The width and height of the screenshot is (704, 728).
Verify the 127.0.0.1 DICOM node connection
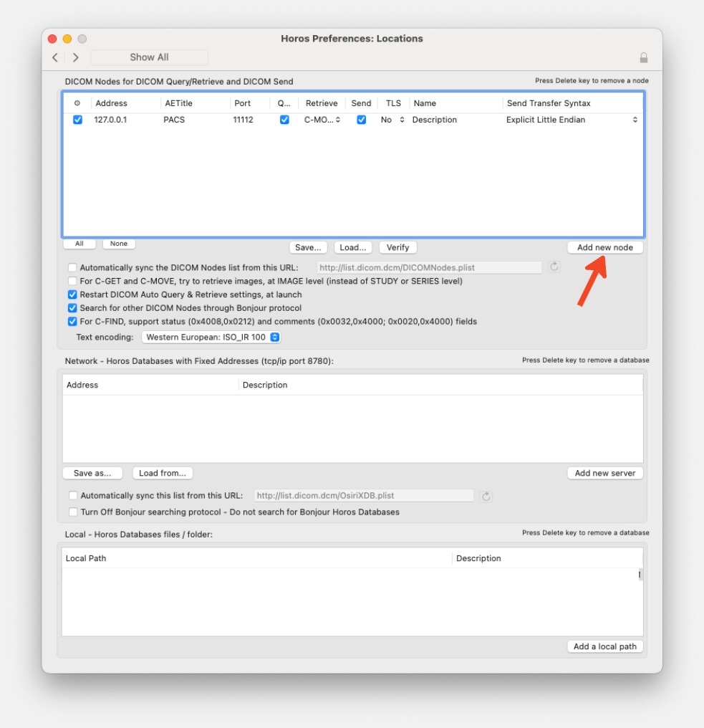tap(397, 247)
